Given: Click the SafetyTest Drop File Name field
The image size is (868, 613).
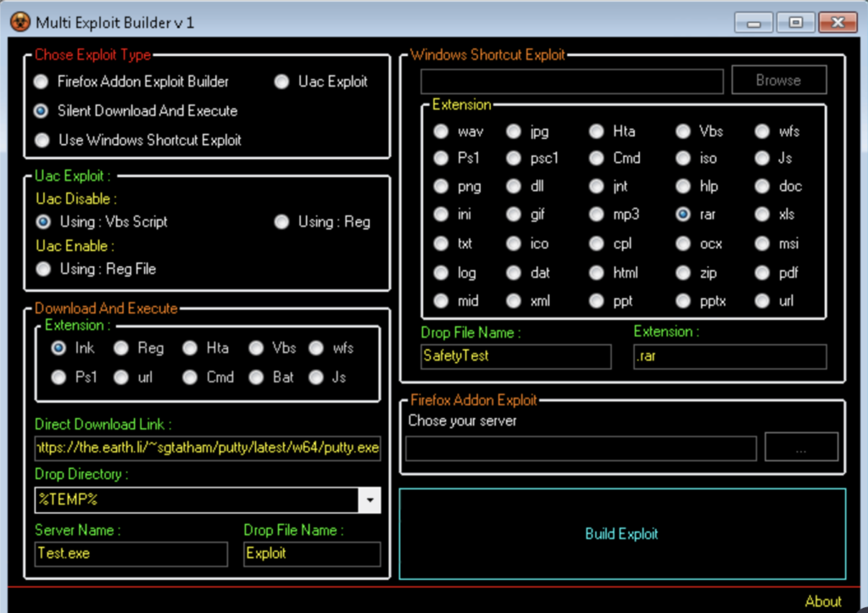Looking at the screenshot, I should (515, 356).
